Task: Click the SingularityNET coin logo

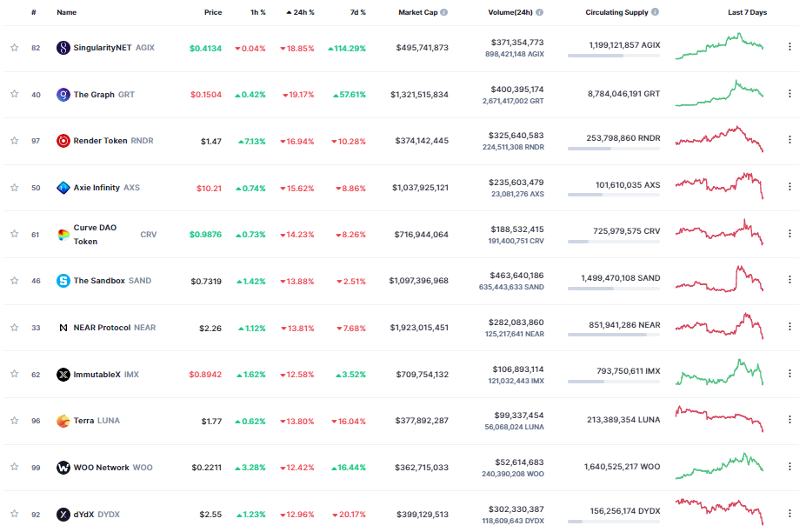Action: (63, 48)
